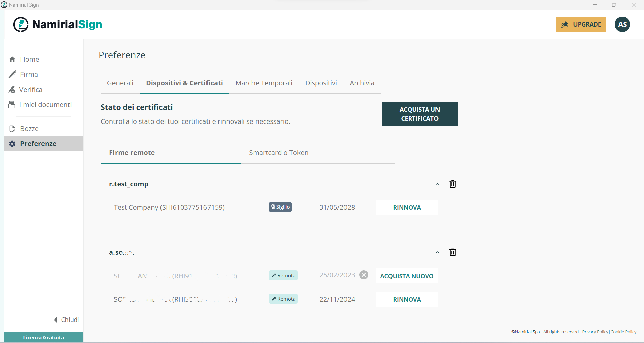The height and width of the screenshot is (343, 644).
Task: Open Bozze from the sidebar
Action: pos(30,128)
